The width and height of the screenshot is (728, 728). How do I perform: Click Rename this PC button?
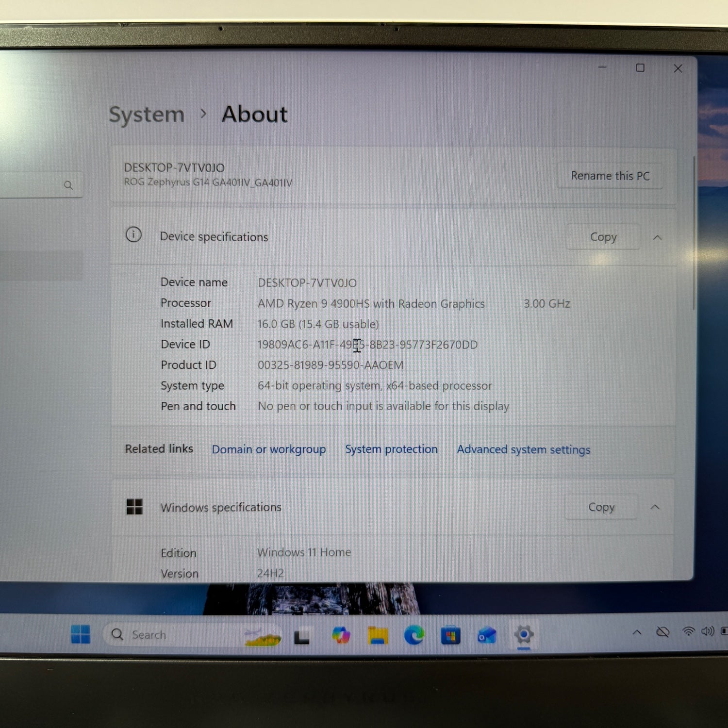tap(610, 176)
